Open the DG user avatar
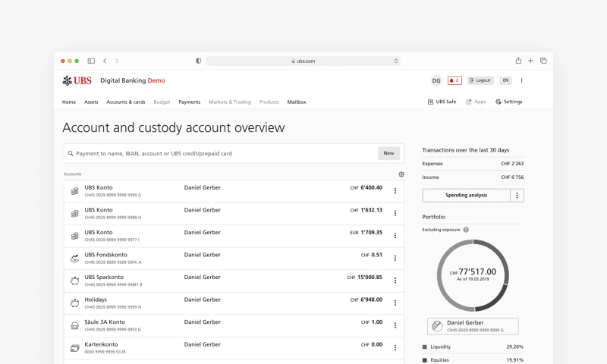Image resolution: width=607 pixels, height=364 pixels. tap(436, 80)
